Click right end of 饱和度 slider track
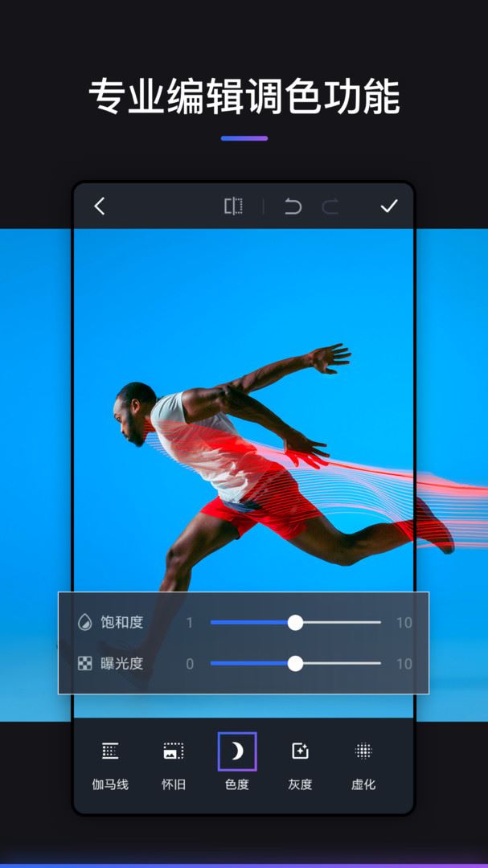Screen dimensions: 488x868 (x=379, y=622)
